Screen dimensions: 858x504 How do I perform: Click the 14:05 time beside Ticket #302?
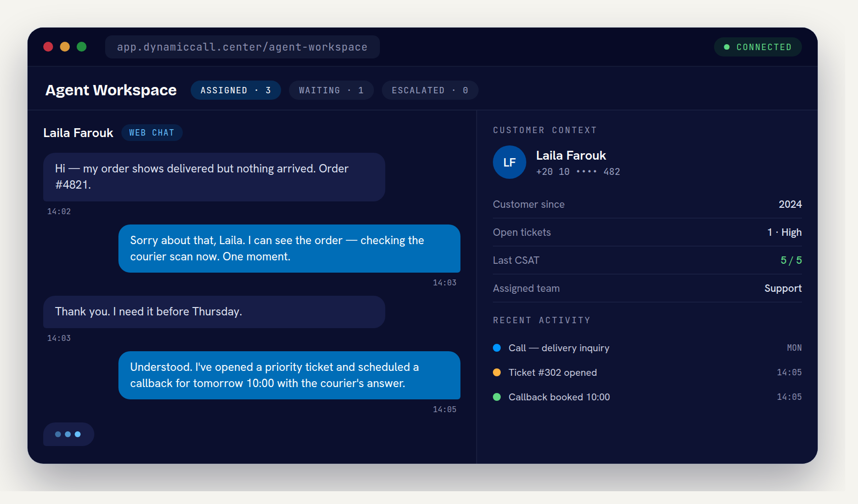789,372
